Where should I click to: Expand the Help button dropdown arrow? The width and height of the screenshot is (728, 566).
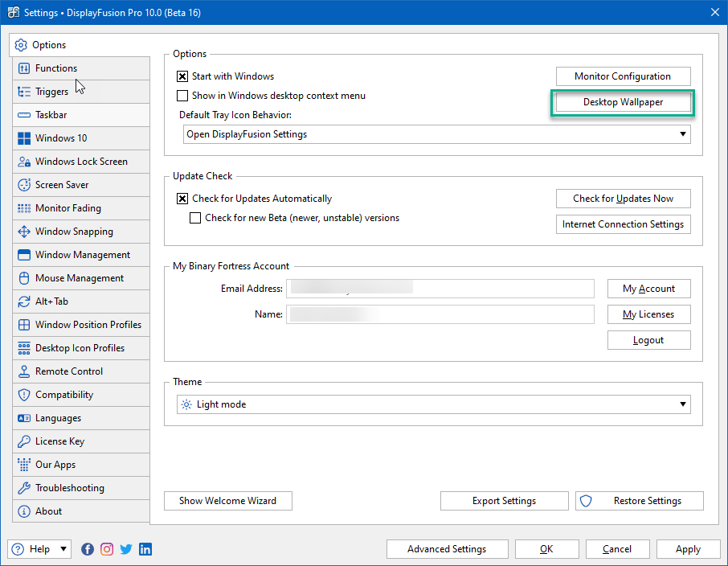click(x=63, y=549)
